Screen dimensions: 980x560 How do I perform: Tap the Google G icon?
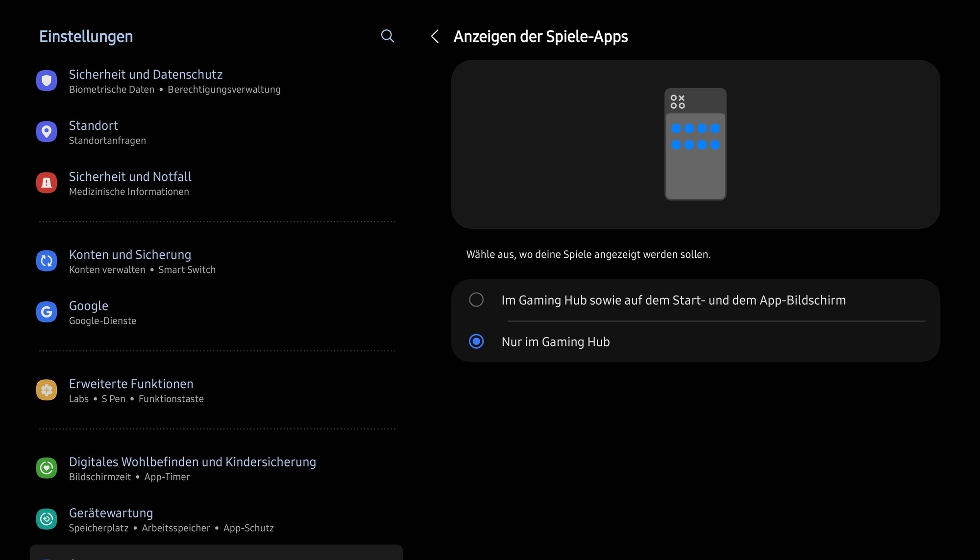click(x=47, y=312)
